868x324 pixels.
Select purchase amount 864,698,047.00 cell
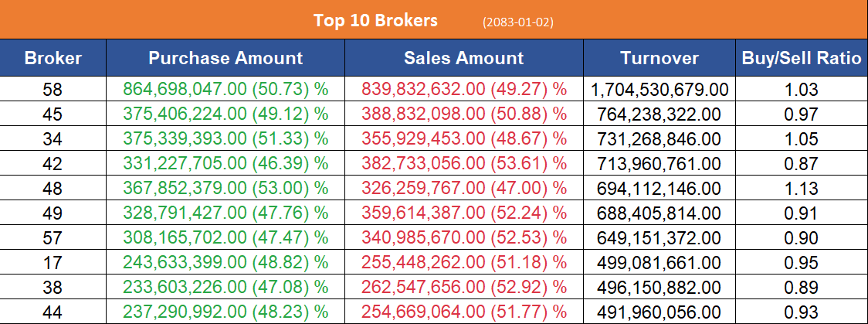tap(225, 89)
